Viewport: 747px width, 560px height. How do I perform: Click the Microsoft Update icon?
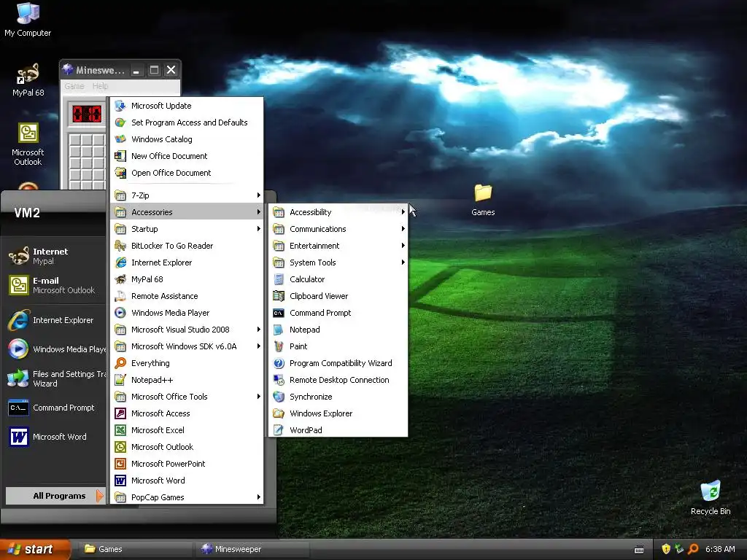120,106
